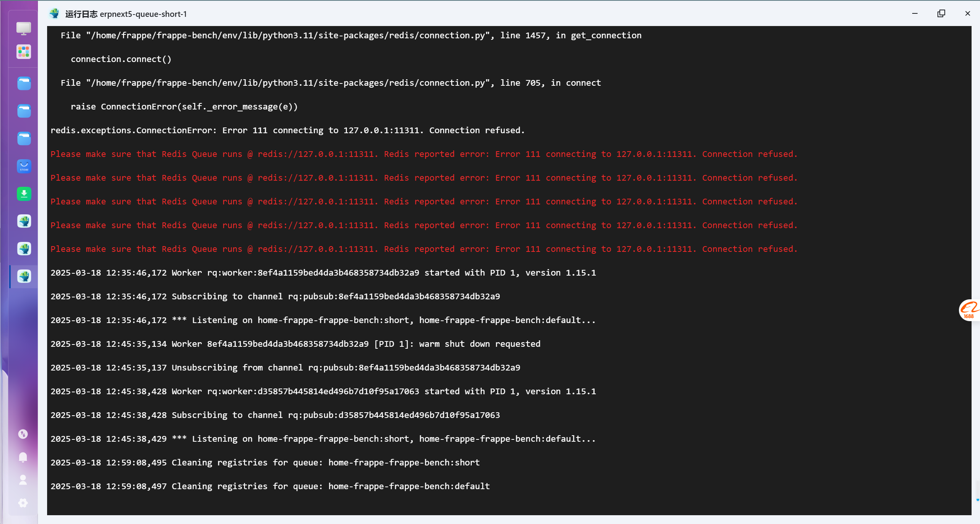
Task: Click the 12:35:46 Worker started log line
Action: pyautogui.click(x=323, y=273)
